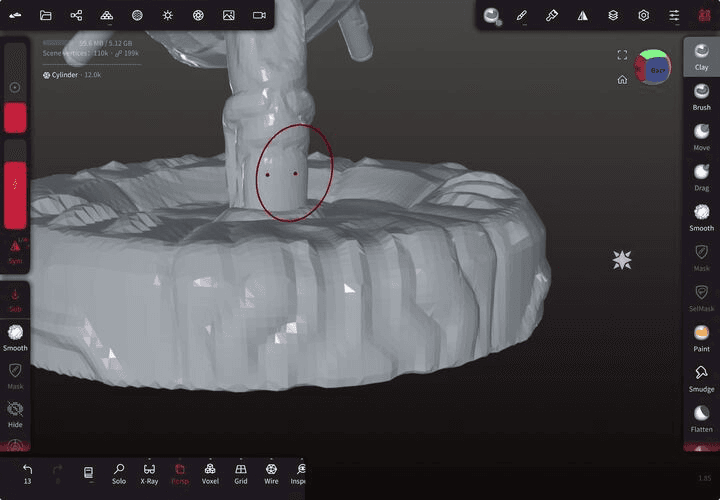The height and width of the screenshot is (500, 720).
Task: Activate the Paint tool
Action: pyautogui.click(x=701, y=337)
